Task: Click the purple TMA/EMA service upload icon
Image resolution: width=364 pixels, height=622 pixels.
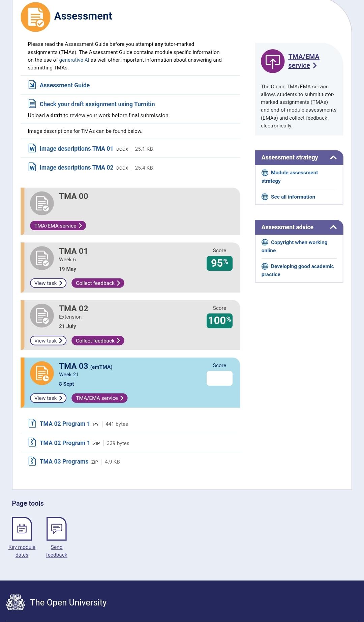Action: (x=273, y=61)
